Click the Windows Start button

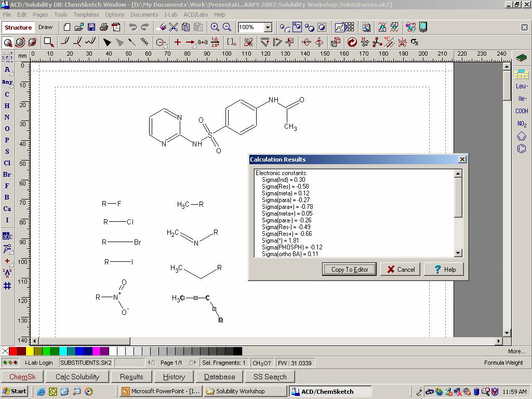(14, 391)
